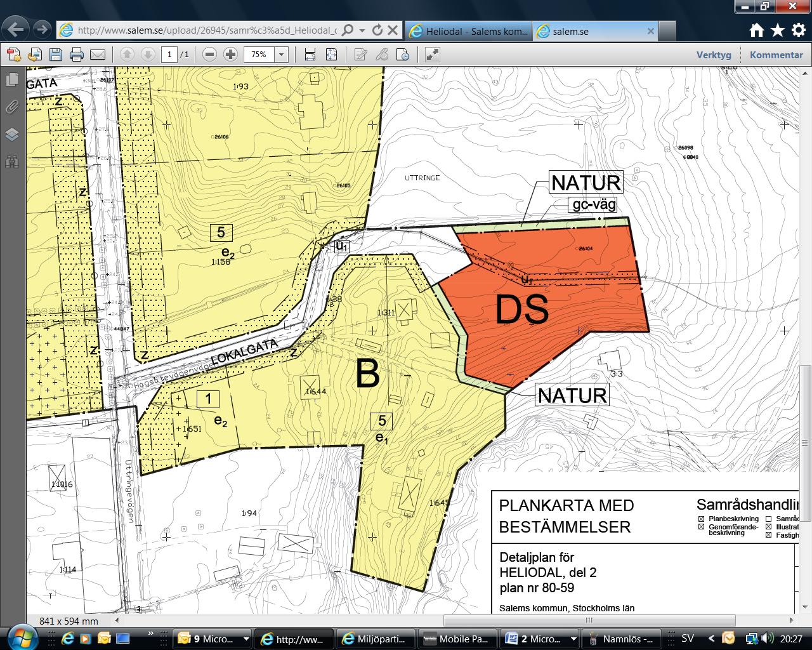
Task: Print the document using the printer icon
Action: click(x=77, y=55)
